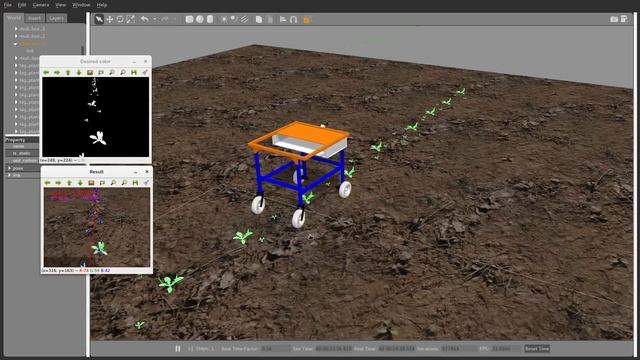Take a screenshot with camera icon
The width and height of the screenshot is (640, 360).
[x=613, y=19]
